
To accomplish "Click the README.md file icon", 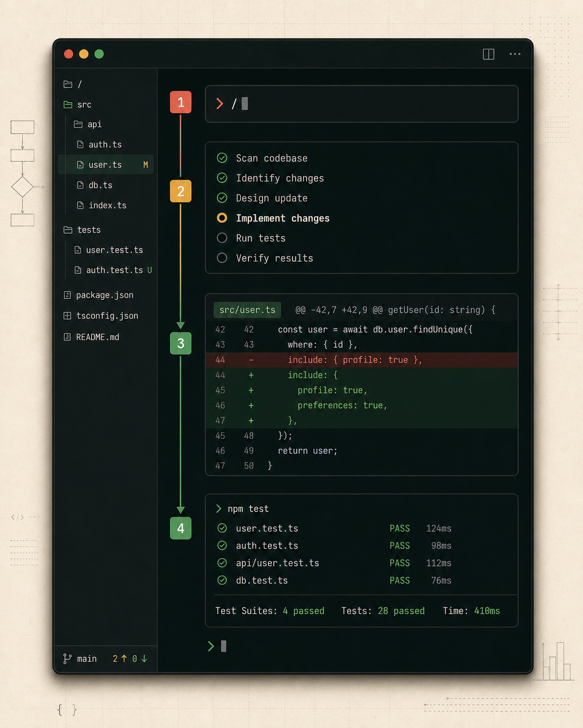I will point(67,337).
